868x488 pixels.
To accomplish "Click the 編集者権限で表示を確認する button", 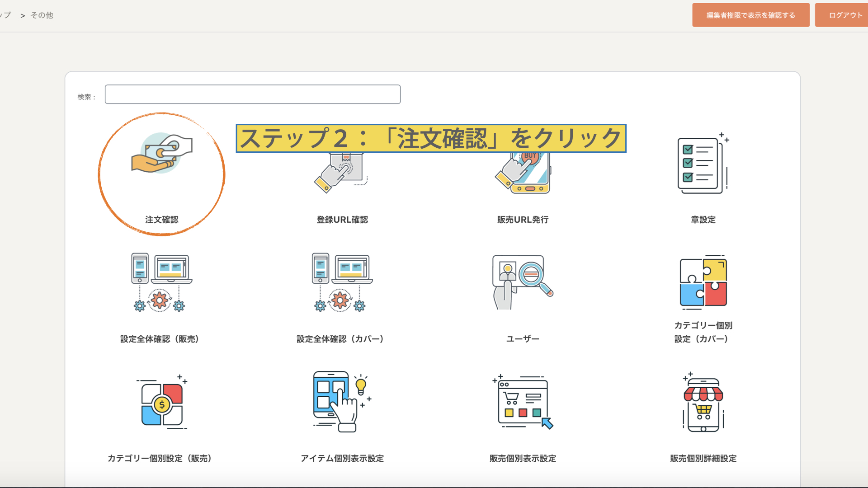I will pos(750,15).
